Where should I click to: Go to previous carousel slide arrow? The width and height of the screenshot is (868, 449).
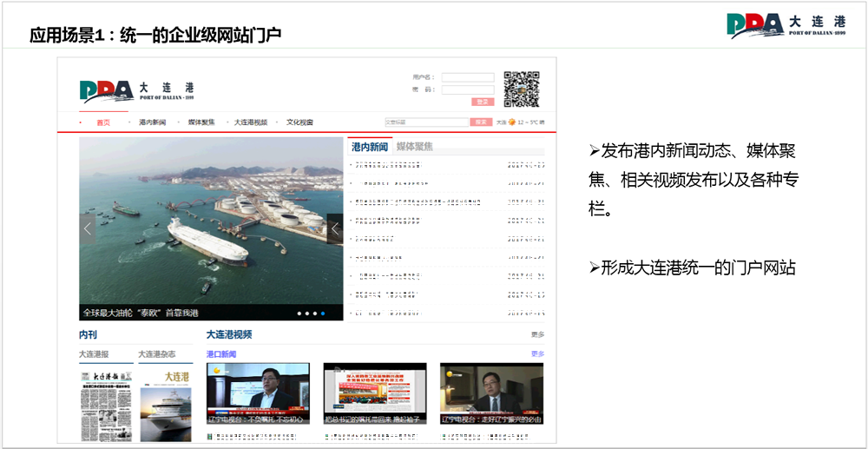(x=87, y=228)
